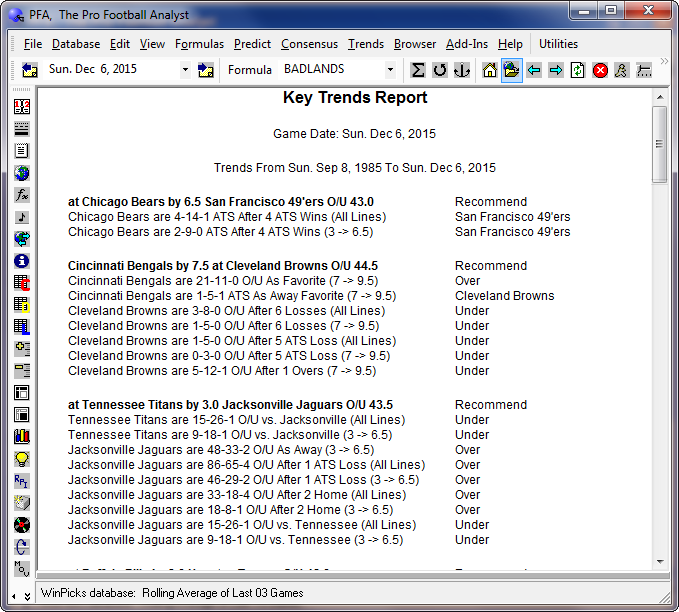Refresh the page with green arrows icon
The width and height of the screenshot is (679, 612).
(578, 70)
